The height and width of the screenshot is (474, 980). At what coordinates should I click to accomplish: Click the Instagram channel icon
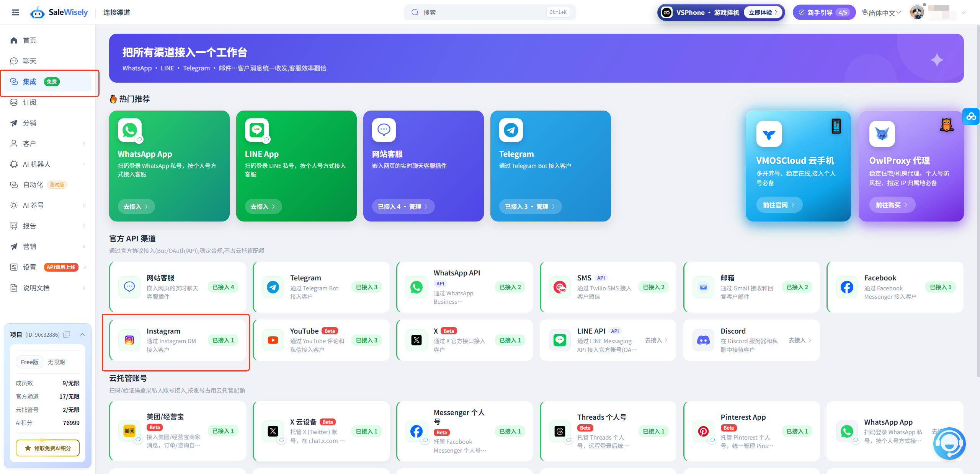point(129,340)
